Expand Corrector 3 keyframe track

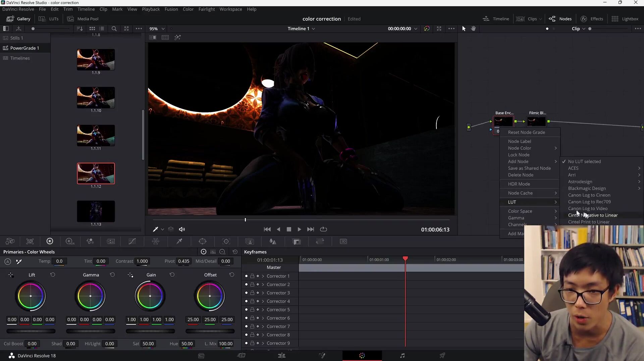coord(263,293)
